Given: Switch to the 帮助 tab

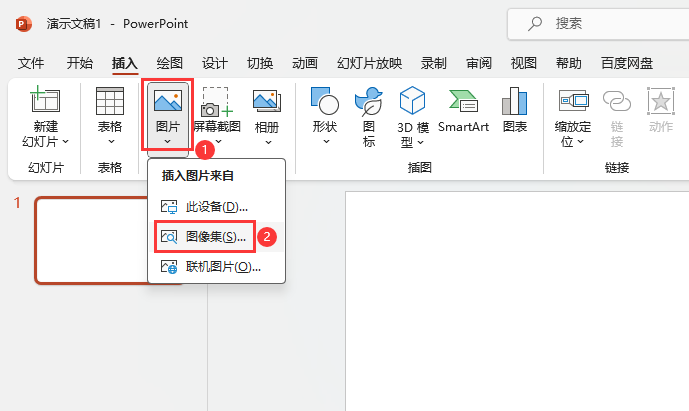Looking at the screenshot, I should coord(569,63).
